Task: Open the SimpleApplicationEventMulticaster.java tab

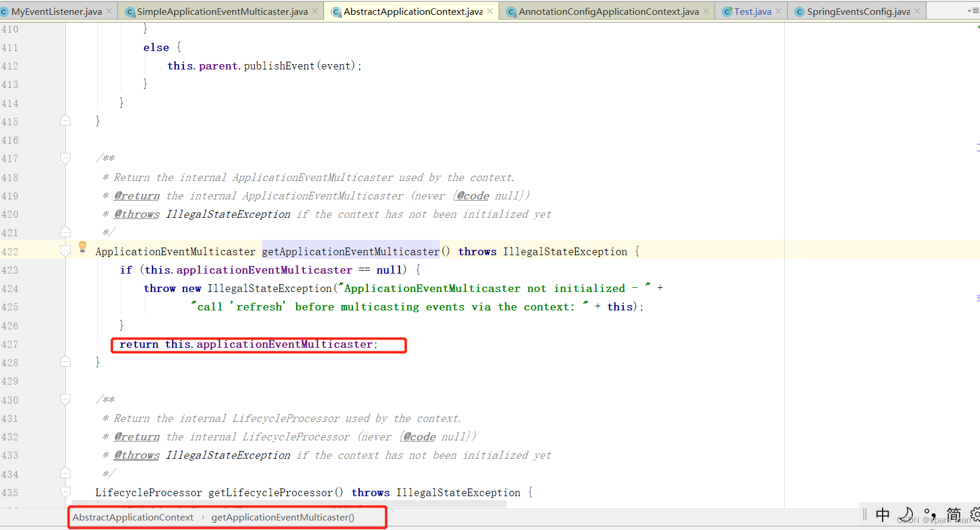Action: click(x=222, y=11)
